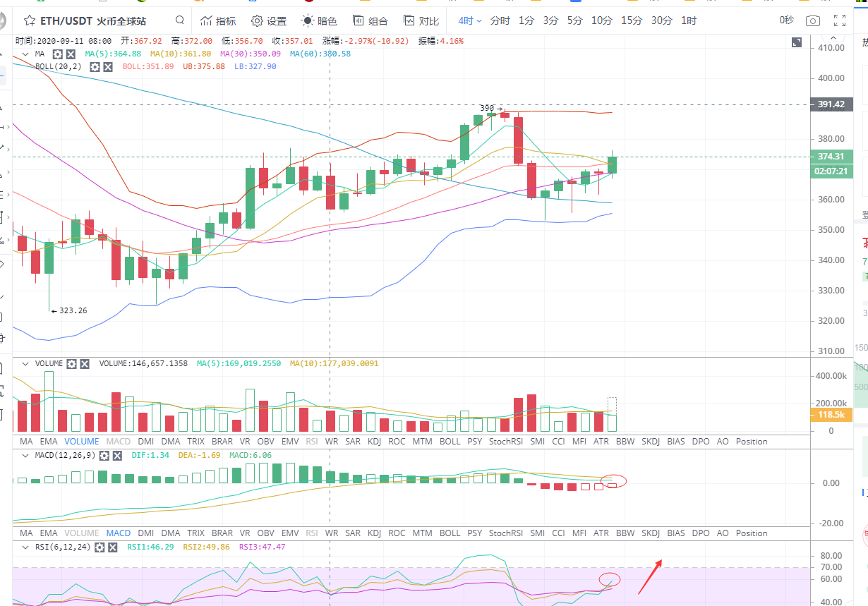The height and width of the screenshot is (606, 868).
Task: Open the 4时 timeframe dropdown
Action: click(470, 21)
